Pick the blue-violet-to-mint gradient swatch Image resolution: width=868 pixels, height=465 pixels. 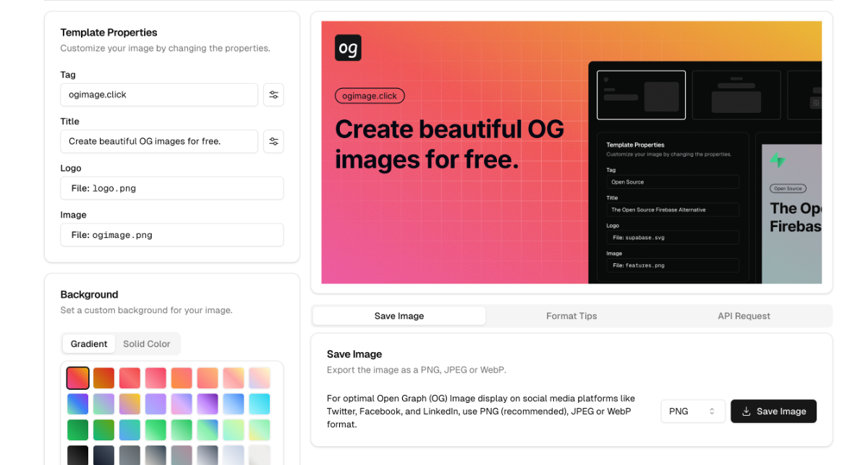pos(77,404)
